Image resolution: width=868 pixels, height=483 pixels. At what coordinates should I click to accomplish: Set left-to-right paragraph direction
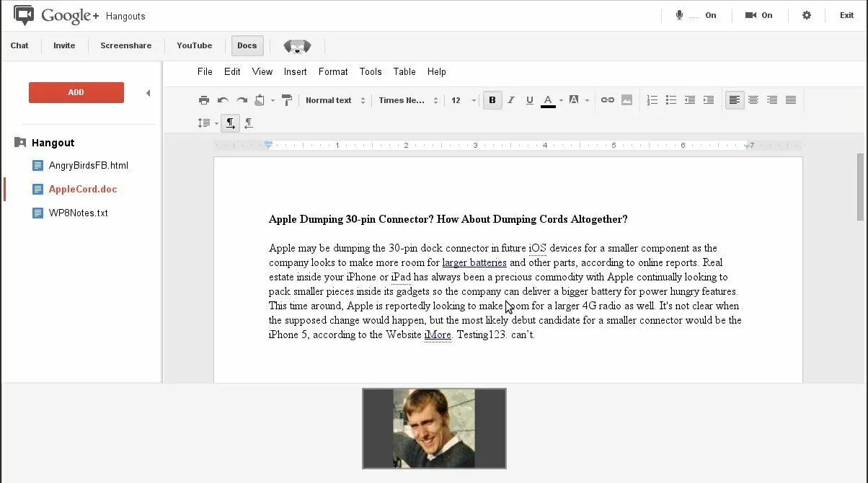(230, 123)
